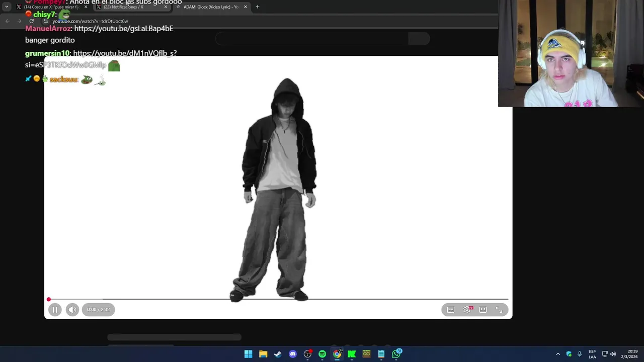Open the youtu.be/gsLaLBap4bE chat link

(x=124, y=29)
